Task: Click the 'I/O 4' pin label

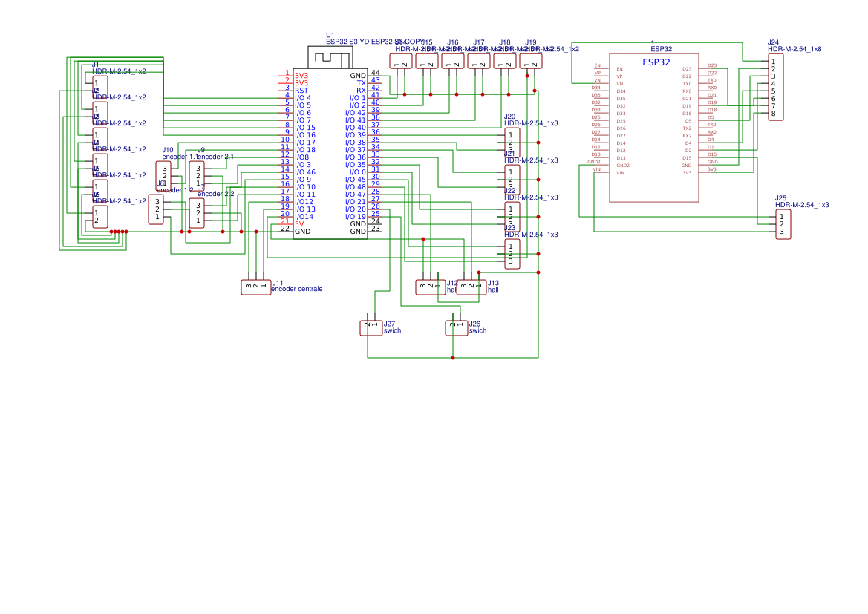Action: click(303, 99)
